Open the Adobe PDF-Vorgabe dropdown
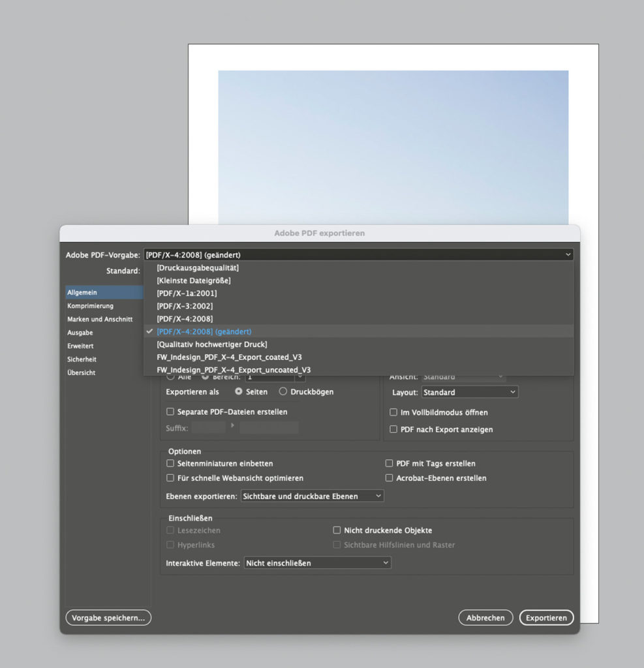 pos(358,255)
